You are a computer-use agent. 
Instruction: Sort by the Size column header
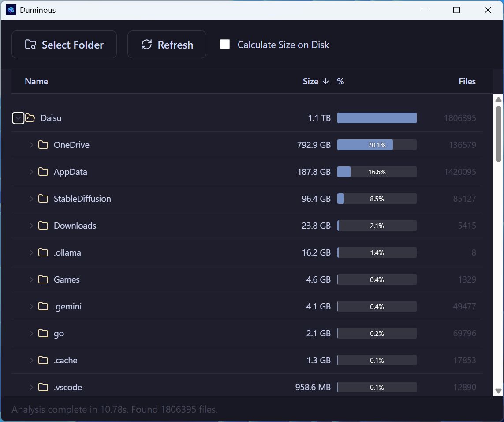(311, 81)
